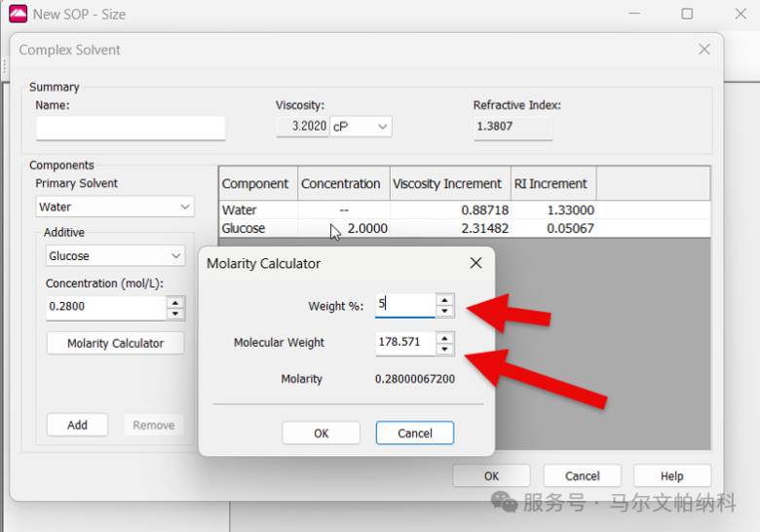This screenshot has height=532, width=760.
Task: Expand the Additive Glucose dropdown
Action: pyautogui.click(x=115, y=256)
